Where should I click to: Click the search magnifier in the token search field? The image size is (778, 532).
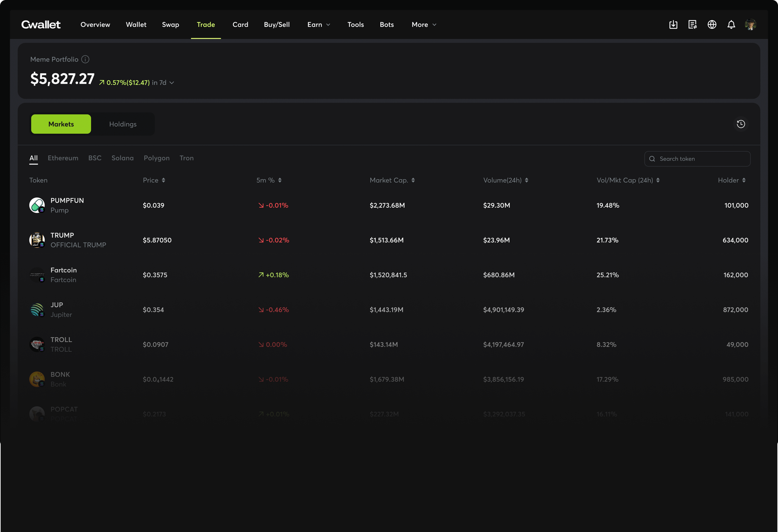point(652,158)
